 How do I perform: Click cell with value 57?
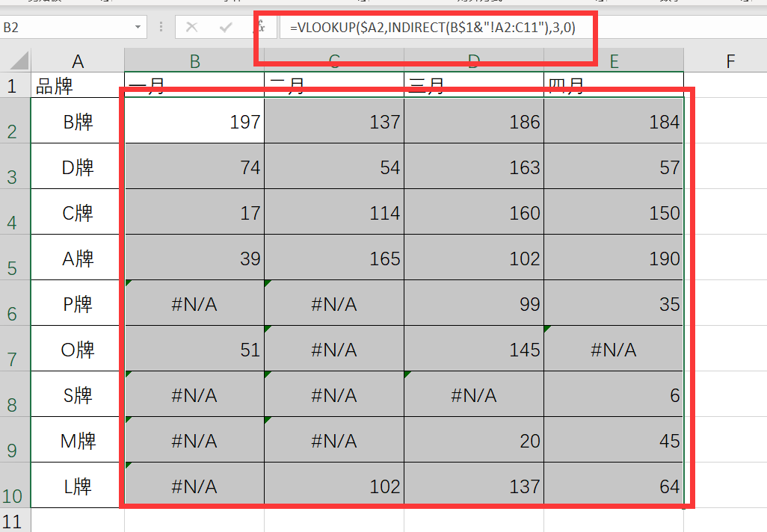614,166
